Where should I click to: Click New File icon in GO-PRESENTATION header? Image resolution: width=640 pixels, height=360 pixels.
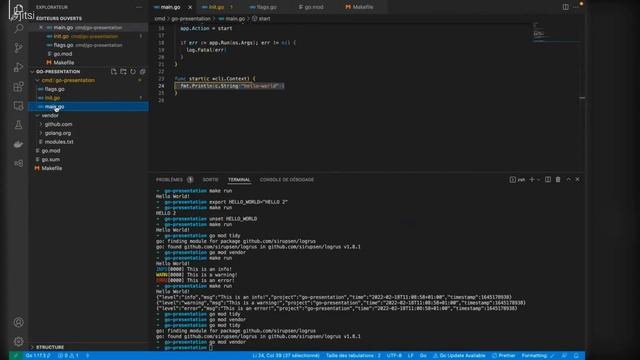pos(113,71)
